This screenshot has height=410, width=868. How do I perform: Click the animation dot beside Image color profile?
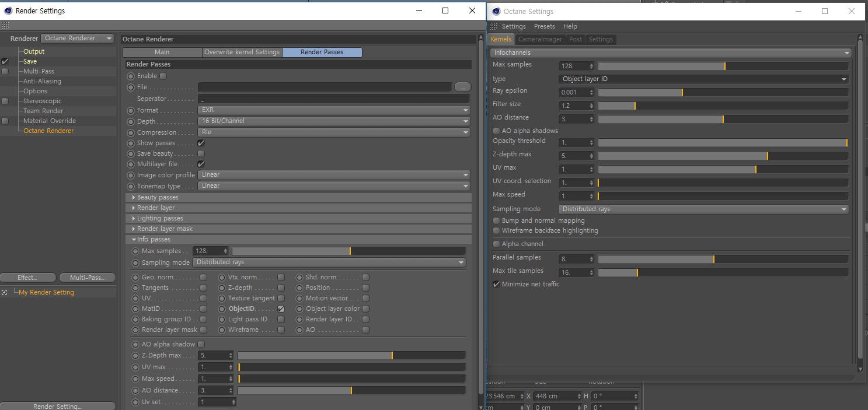click(131, 175)
